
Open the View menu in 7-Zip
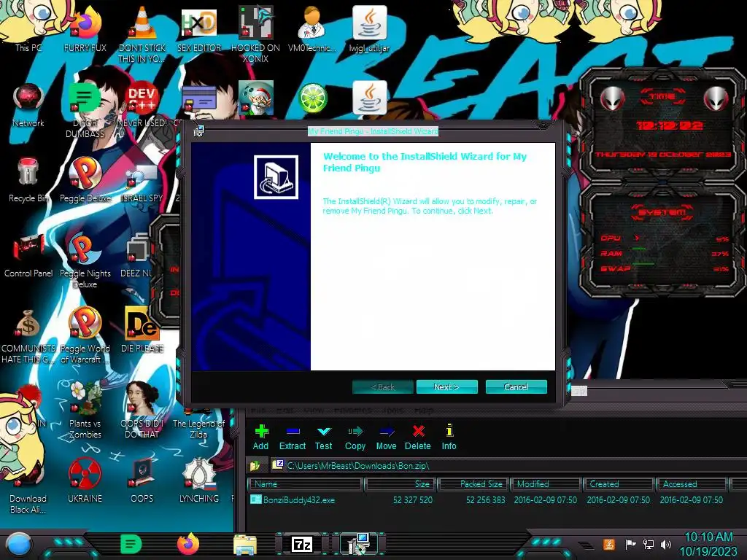314,411
